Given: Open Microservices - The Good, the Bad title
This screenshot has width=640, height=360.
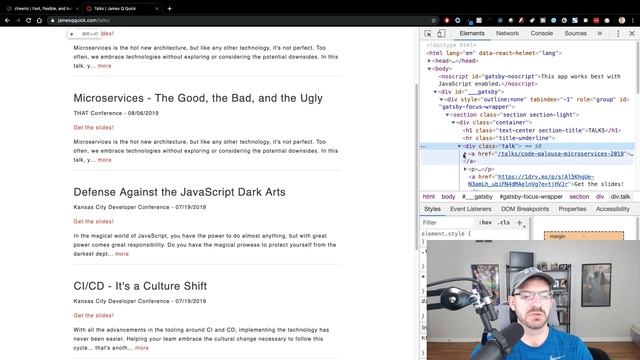Looking at the screenshot, I should 198,98.
